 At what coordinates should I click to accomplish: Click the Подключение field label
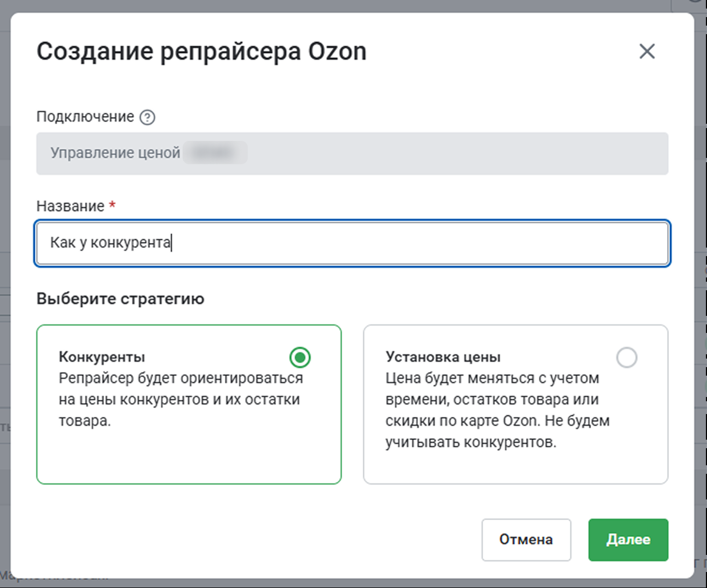(85, 116)
